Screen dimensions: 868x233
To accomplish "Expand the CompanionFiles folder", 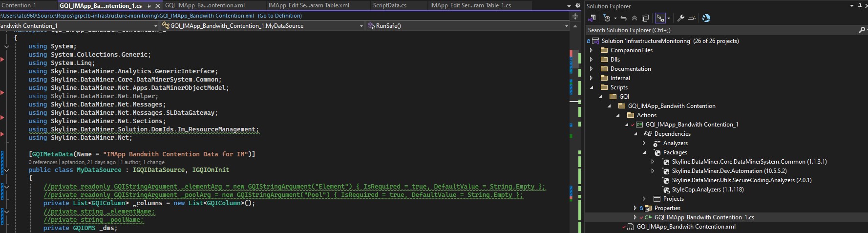I will (x=592, y=50).
